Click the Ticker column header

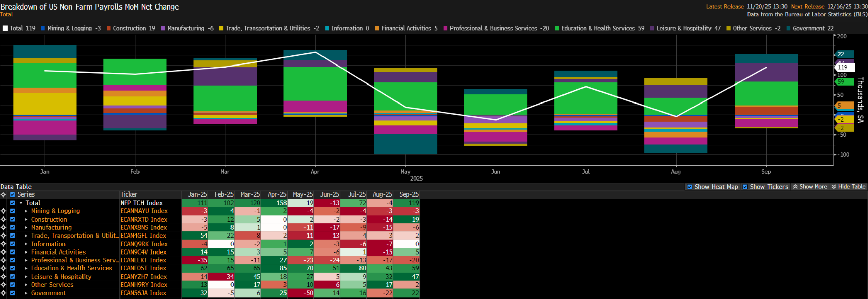(x=129, y=194)
